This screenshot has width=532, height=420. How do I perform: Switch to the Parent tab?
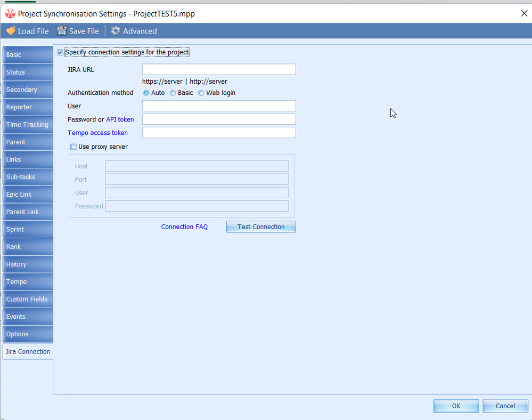(x=28, y=142)
